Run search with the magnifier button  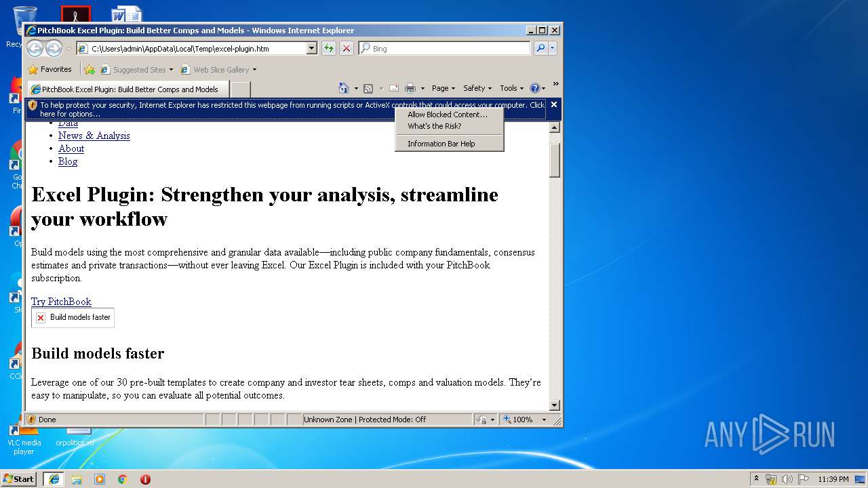(x=540, y=48)
